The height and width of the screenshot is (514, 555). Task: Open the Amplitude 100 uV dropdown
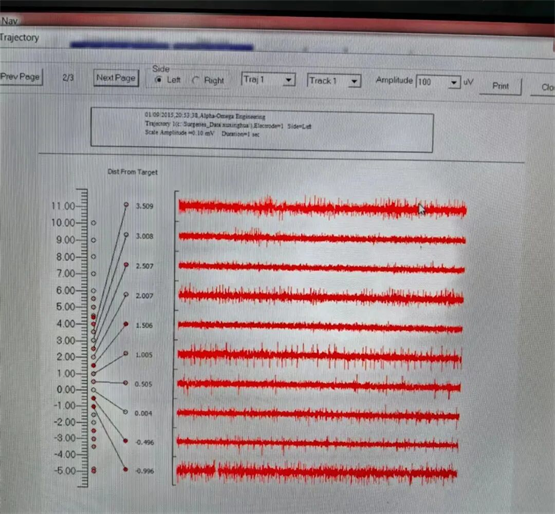[438, 82]
